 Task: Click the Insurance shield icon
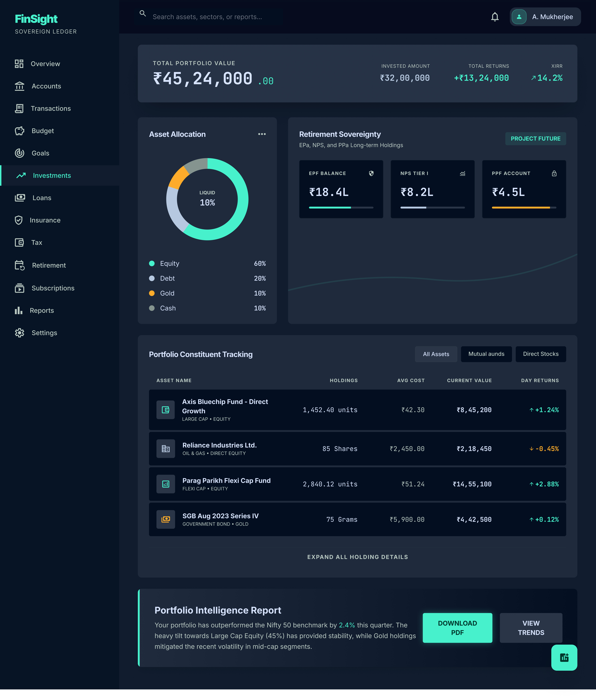[x=19, y=220]
